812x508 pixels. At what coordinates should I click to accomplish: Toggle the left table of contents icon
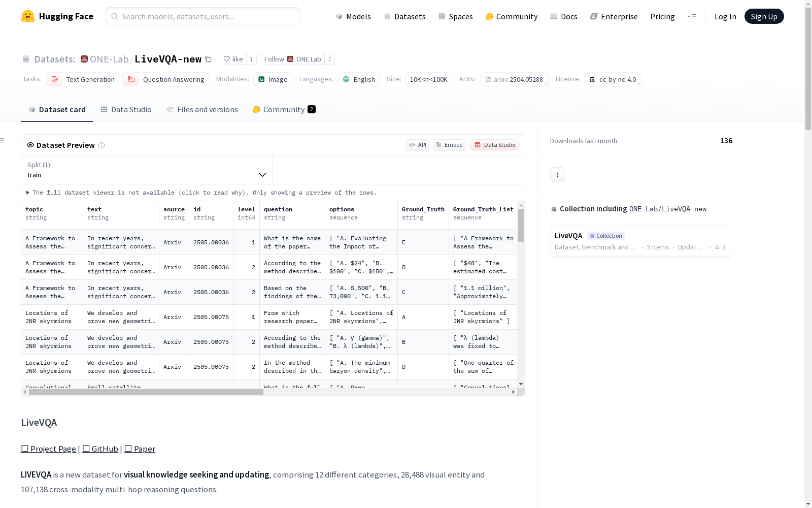pyautogui.click(x=3, y=140)
